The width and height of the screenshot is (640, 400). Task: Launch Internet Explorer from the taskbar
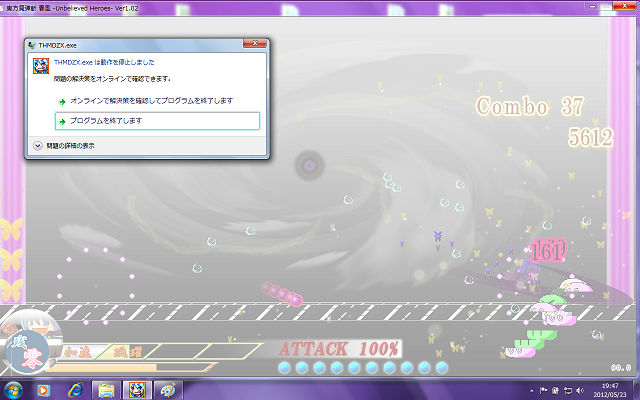pos(74,389)
